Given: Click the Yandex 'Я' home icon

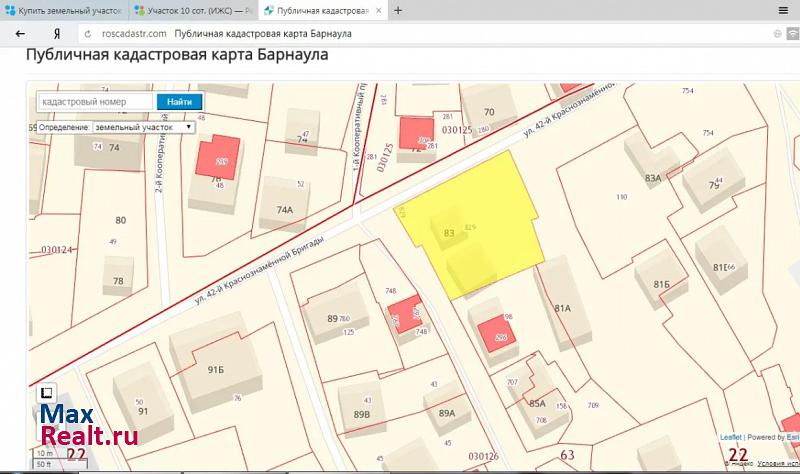Looking at the screenshot, I should [x=59, y=33].
